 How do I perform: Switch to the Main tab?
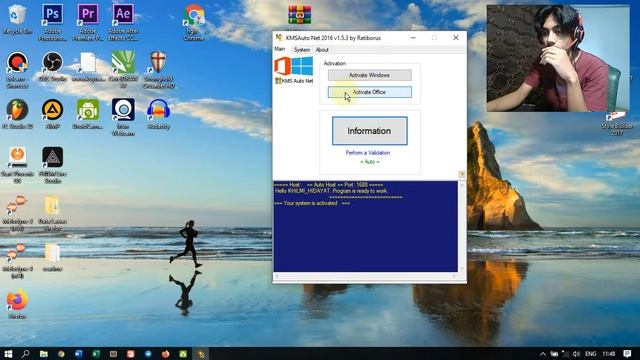(x=280, y=49)
